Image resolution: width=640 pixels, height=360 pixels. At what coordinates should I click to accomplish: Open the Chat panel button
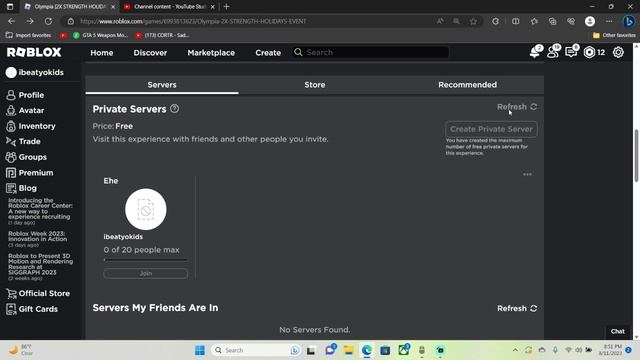point(618,331)
